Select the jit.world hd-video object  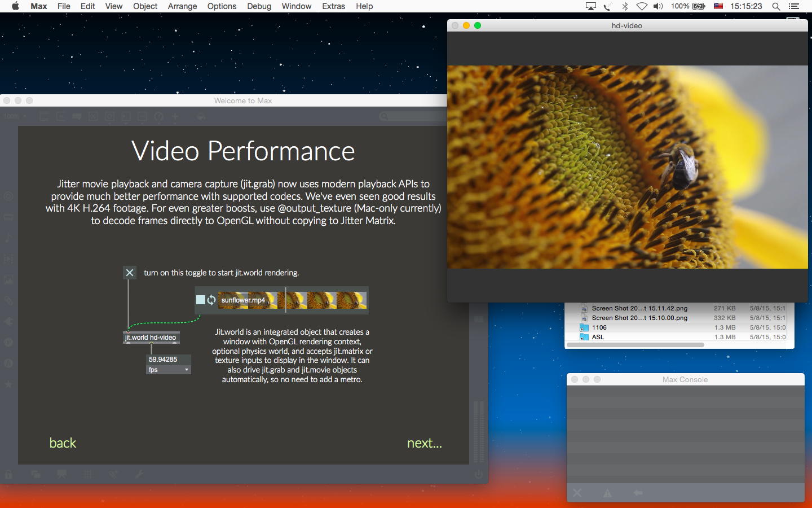coord(151,338)
